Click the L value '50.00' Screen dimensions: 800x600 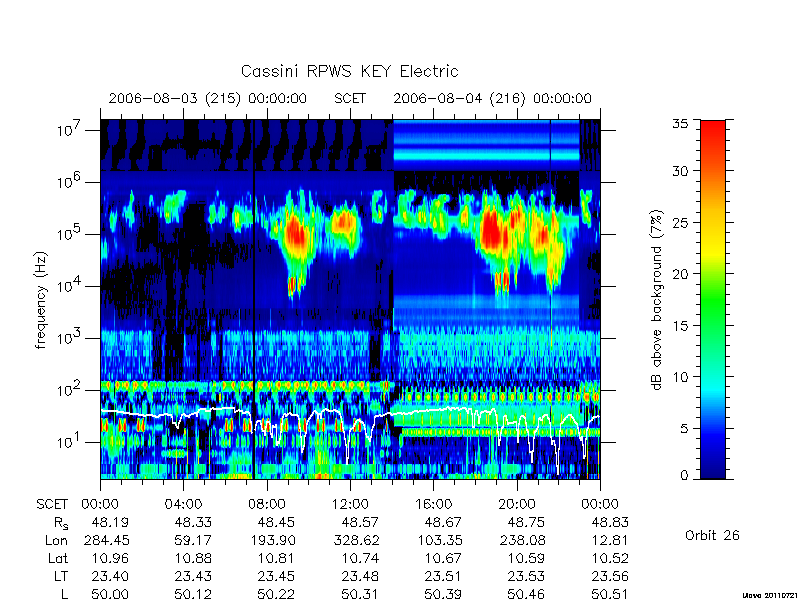click(x=110, y=594)
